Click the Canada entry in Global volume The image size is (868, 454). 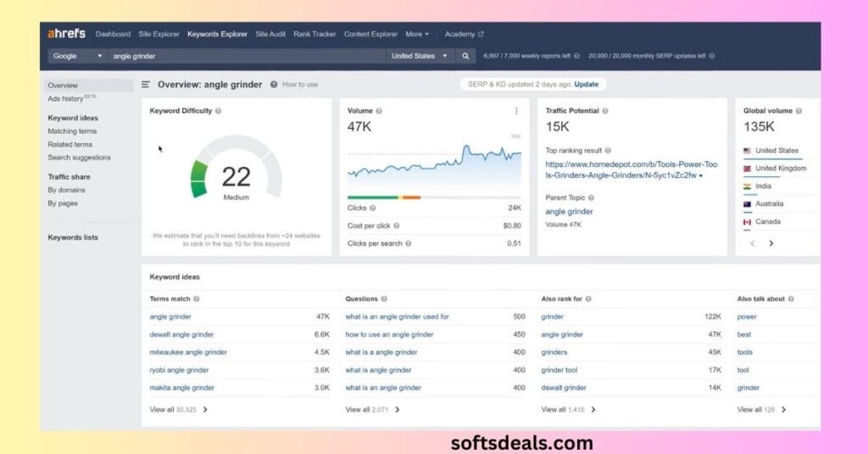pyautogui.click(x=768, y=221)
